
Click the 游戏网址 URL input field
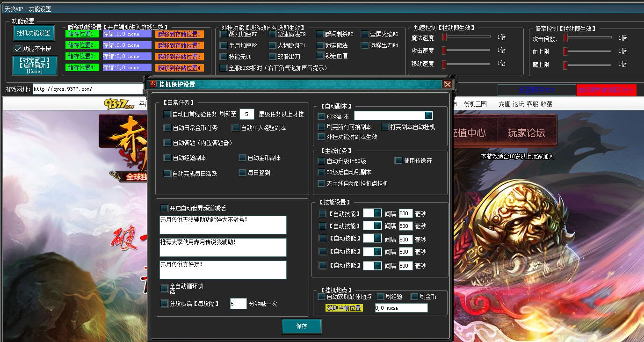tap(88, 89)
